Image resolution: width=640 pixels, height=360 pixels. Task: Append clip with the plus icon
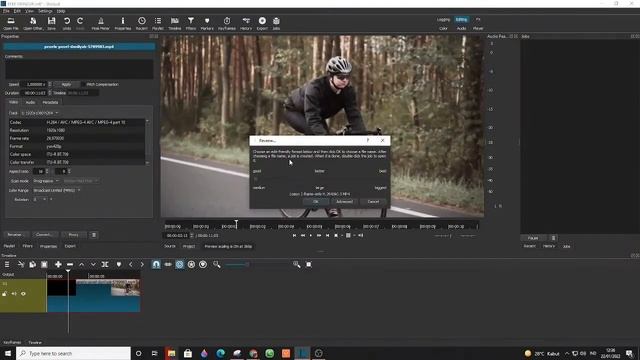[58, 264]
